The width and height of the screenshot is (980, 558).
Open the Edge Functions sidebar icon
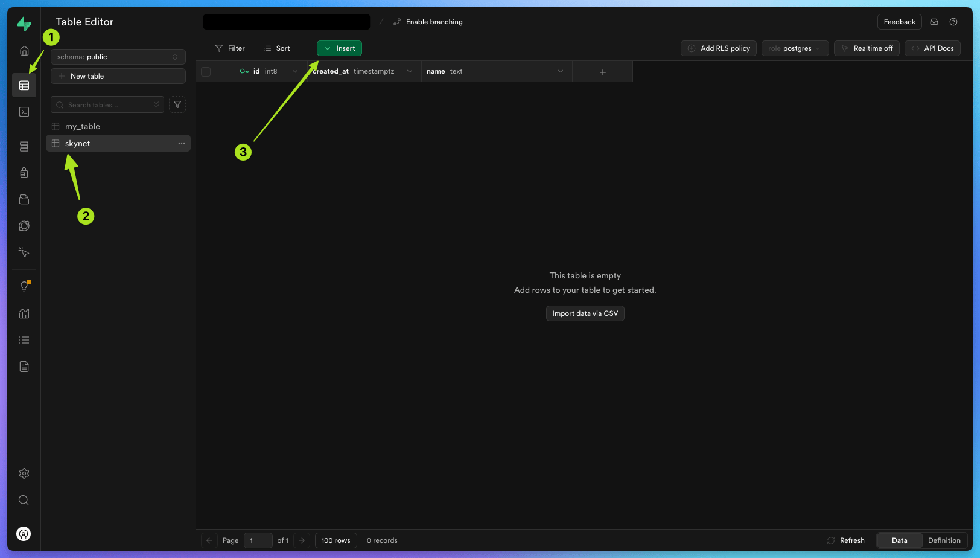24,226
